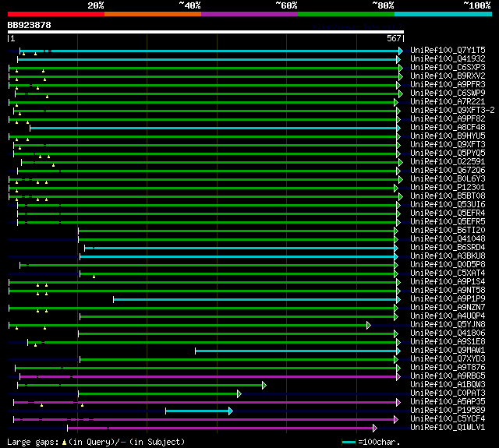Click the green end arrowhead of C0PAT3 alignment

239,394
